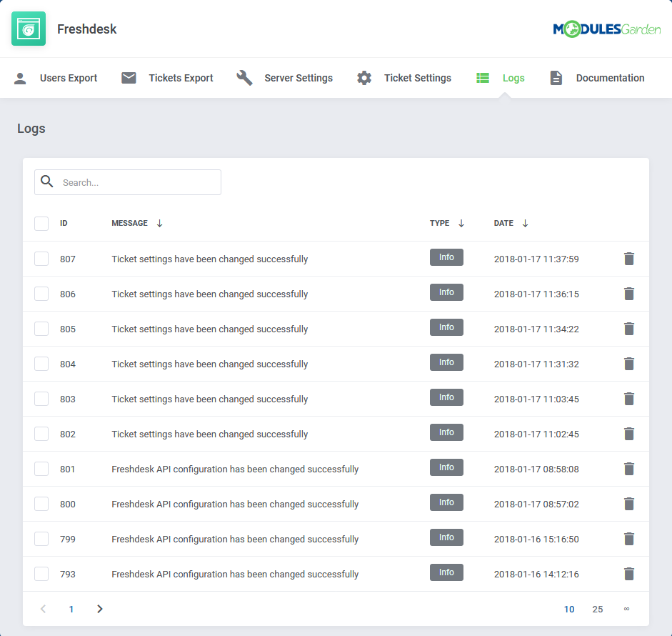Click the Freshdesk module logo icon
The height and width of the screenshot is (636, 672).
point(29,29)
